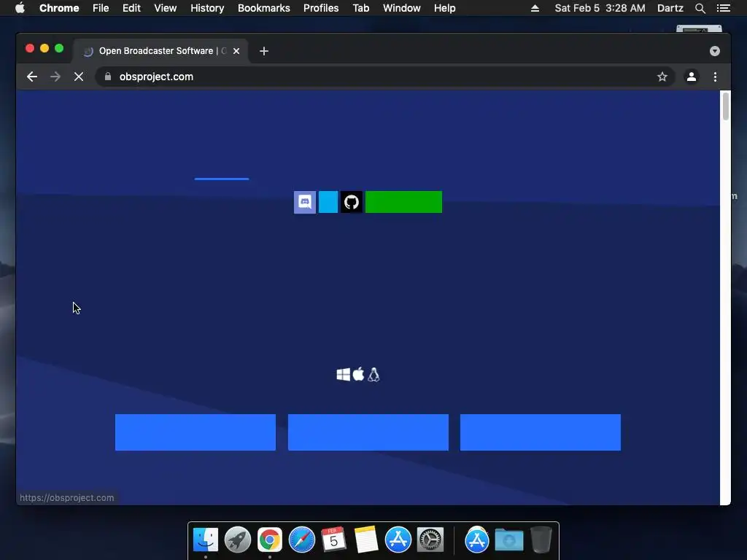Click the light blue square social button
Image resolution: width=747 pixels, height=560 pixels.
click(x=328, y=202)
